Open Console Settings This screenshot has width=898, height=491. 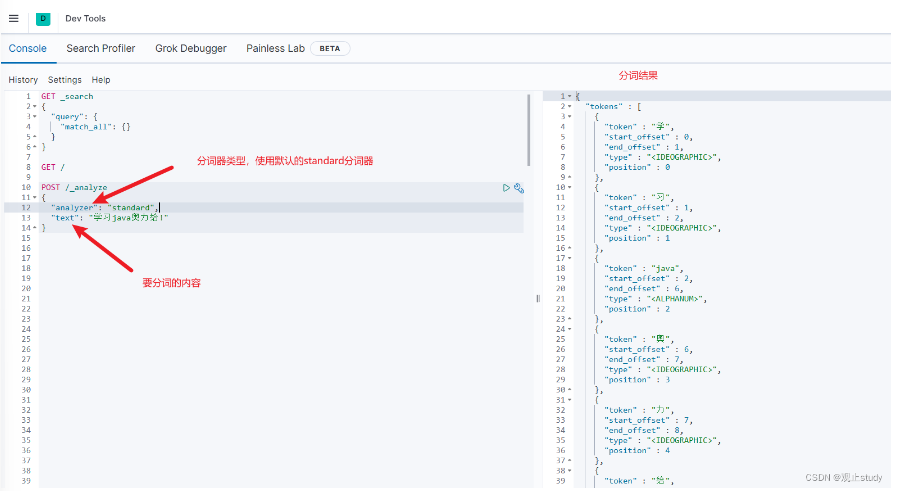[65, 80]
